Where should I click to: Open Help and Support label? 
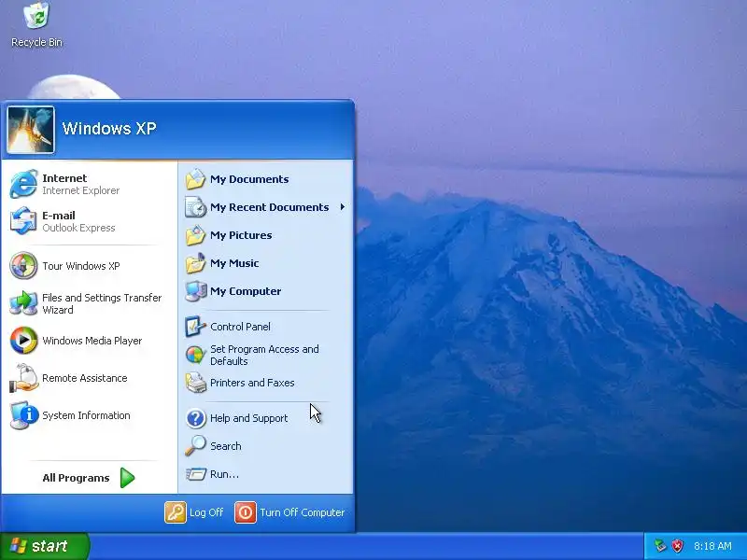coord(248,418)
